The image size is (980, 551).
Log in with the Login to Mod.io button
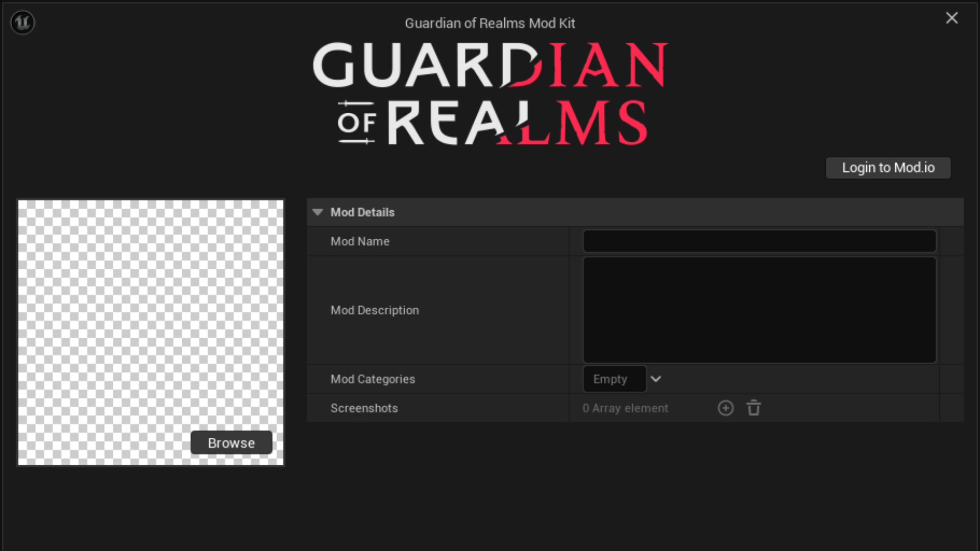(888, 168)
